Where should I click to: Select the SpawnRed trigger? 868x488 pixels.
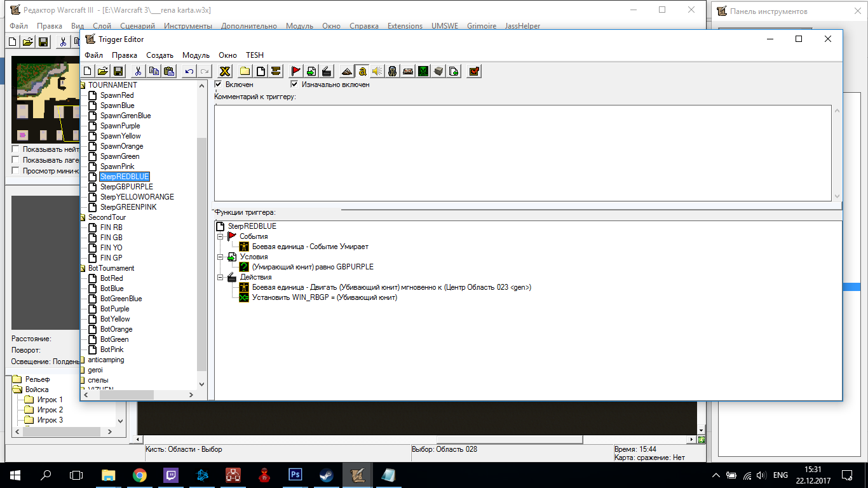[x=117, y=95]
